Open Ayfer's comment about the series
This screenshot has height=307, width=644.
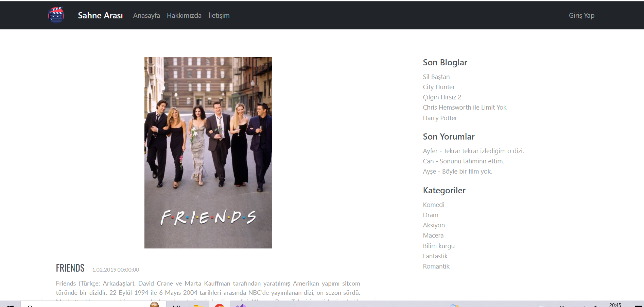pos(473,151)
